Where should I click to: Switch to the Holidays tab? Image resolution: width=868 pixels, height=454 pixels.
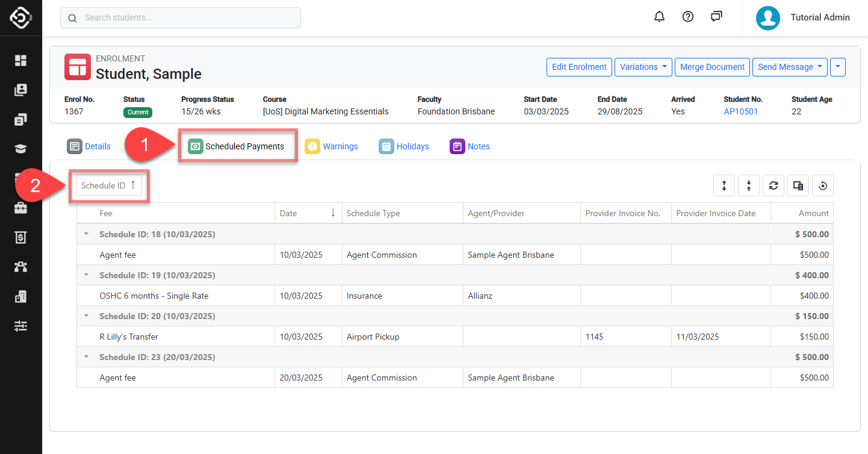point(404,146)
